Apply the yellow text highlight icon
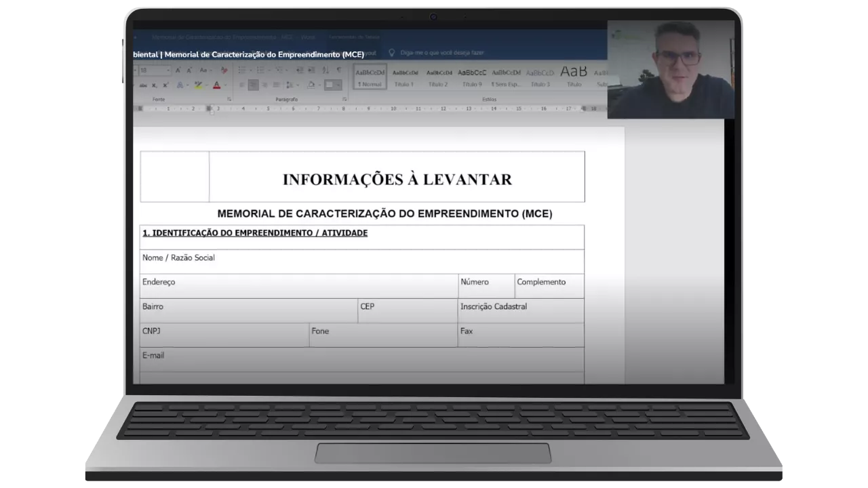The image size is (868, 488). [198, 85]
